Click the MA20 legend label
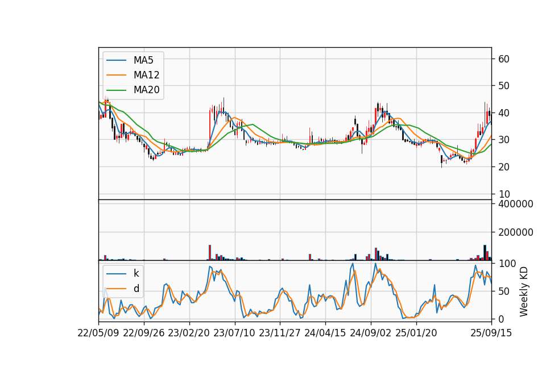546x392 pixels. [x=146, y=90]
